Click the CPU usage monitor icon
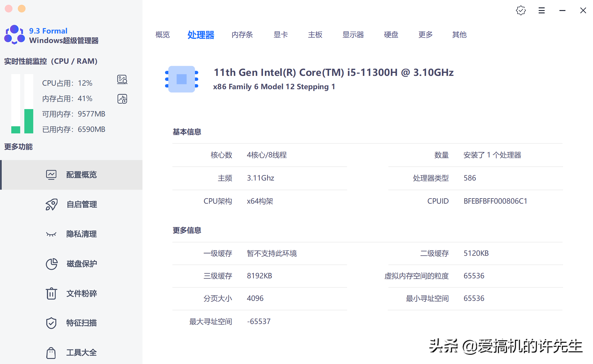This screenshot has width=593, height=364. point(122,79)
